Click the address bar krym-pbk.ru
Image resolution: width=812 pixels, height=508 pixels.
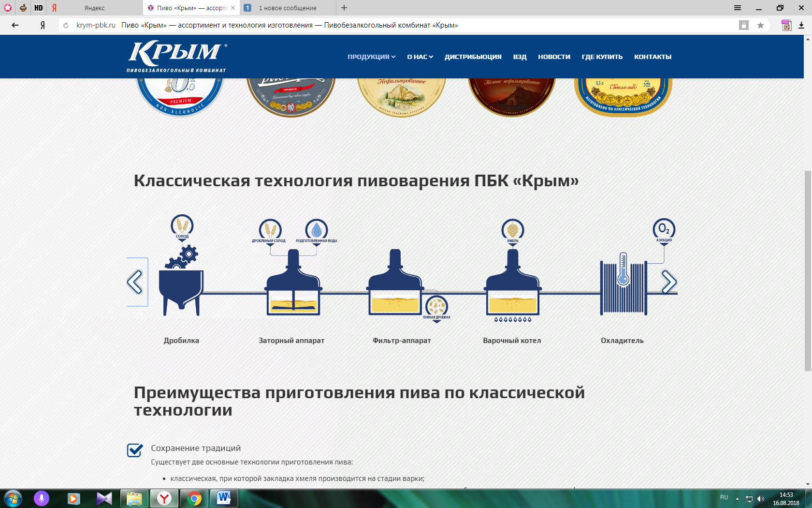point(96,25)
